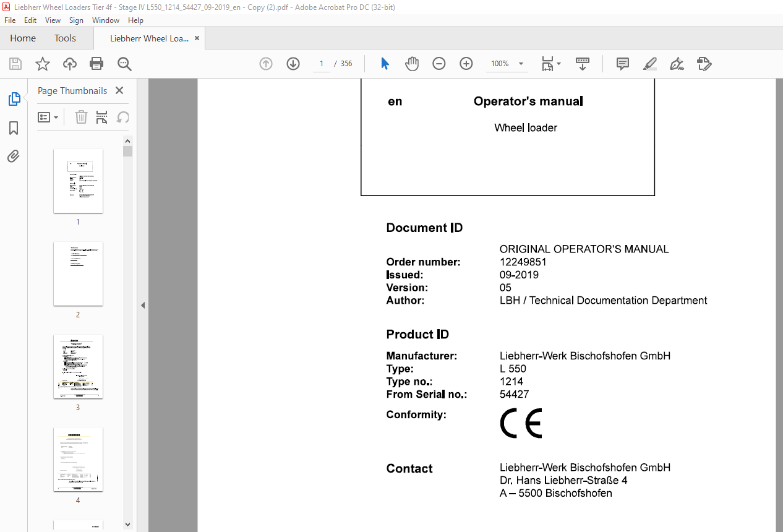This screenshot has width=783, height=532.
Task: Switch to the Home tab
Action: (23, 38)
